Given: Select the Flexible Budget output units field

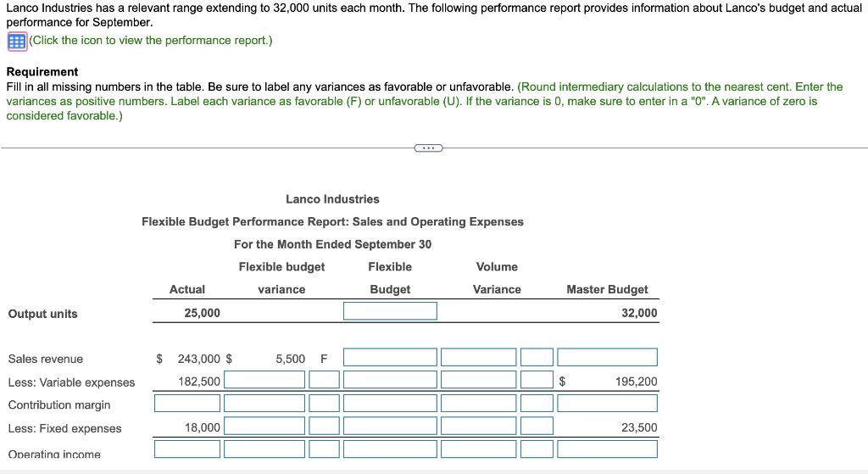Looking at the screenshot, I should click(390, 311).
